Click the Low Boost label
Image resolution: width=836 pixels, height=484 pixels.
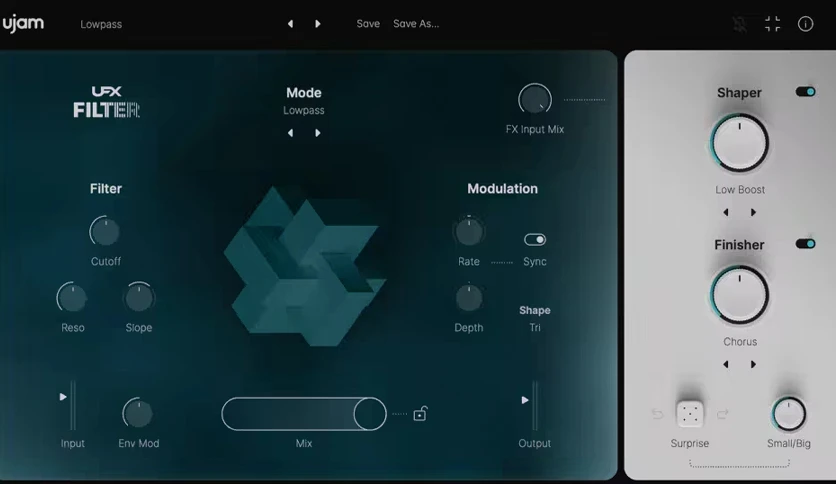tap(740, 189)
